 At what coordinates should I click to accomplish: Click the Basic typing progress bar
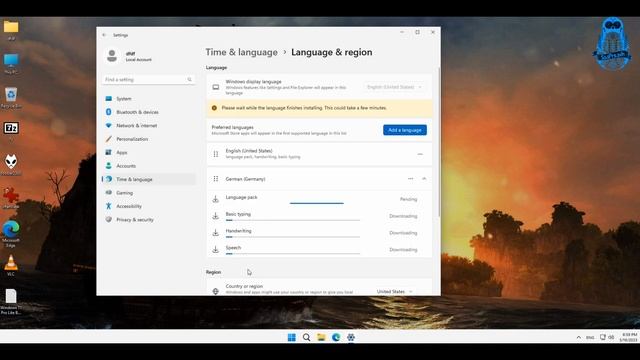coord(293,220)
